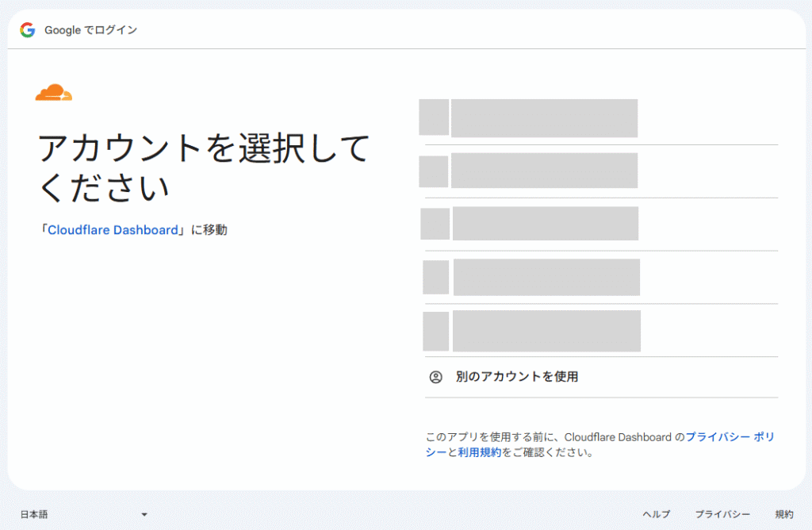Click the アカウントを選択してください heading

coord(204,167)
